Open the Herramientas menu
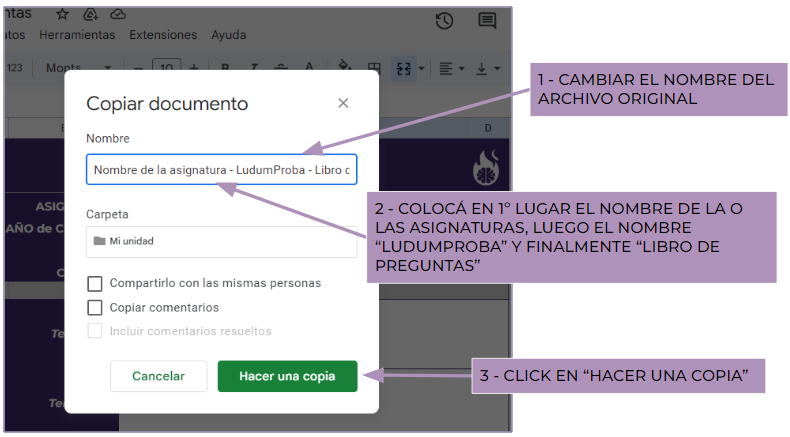Image resolution: width=790 pixels, height=437 pixels. tap(77, 35)
